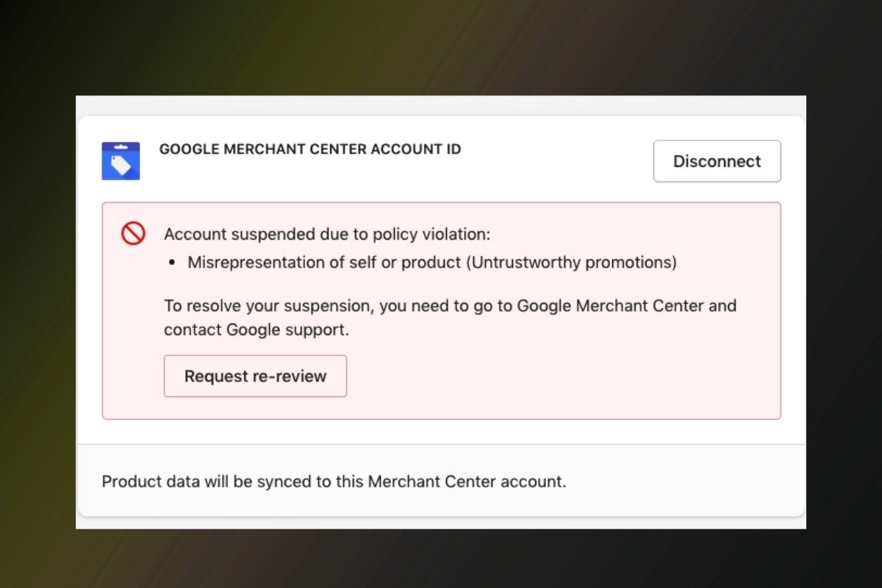Image resolution: width=882 pixels, height=588 pixels.
Task: Click 'Account suspended due to policy violation:' text
Action: 327,234
